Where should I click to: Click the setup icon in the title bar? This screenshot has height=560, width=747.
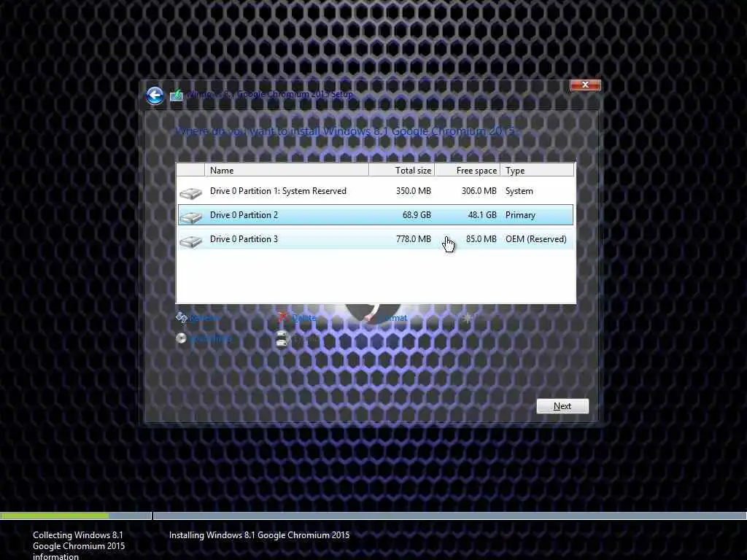click(177, 95)
